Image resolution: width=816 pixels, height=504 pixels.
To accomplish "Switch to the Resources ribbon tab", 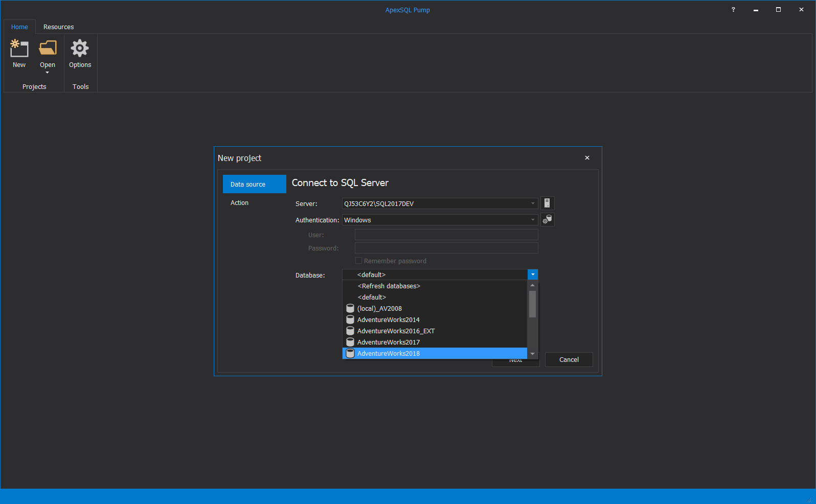I will [58, 27].
